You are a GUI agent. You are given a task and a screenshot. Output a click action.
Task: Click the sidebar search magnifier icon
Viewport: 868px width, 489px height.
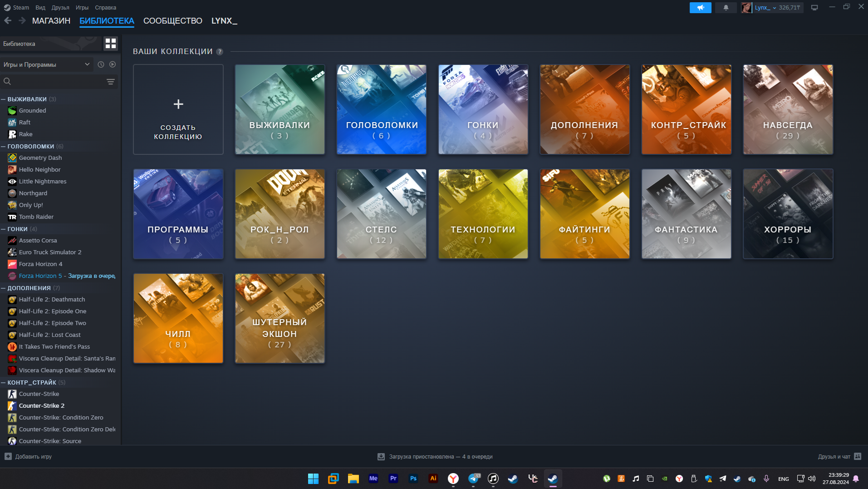click(x=7, y=82)
